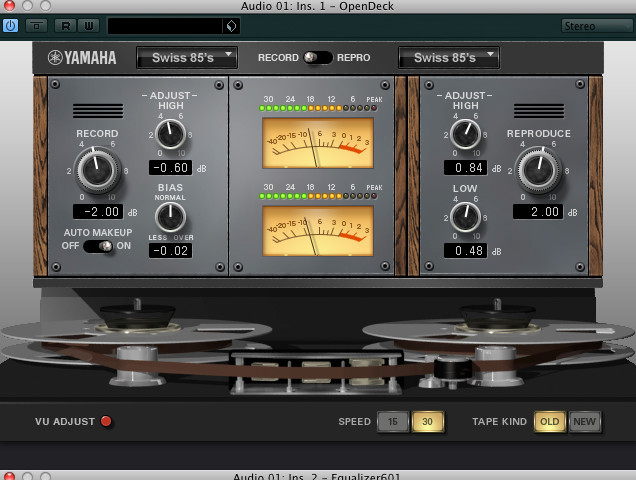
Task: Enable Read automation (R) button
Action: click(65, 26)
